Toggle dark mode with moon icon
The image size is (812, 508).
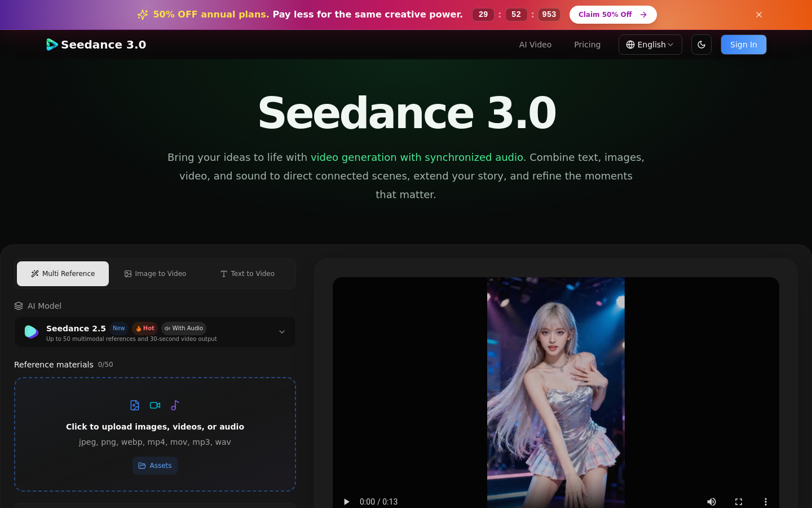click(701, 45)
